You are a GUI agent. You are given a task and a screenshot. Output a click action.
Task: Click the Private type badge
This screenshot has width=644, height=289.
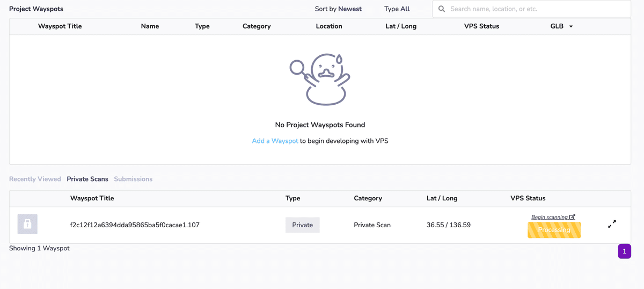pos(302,225)
